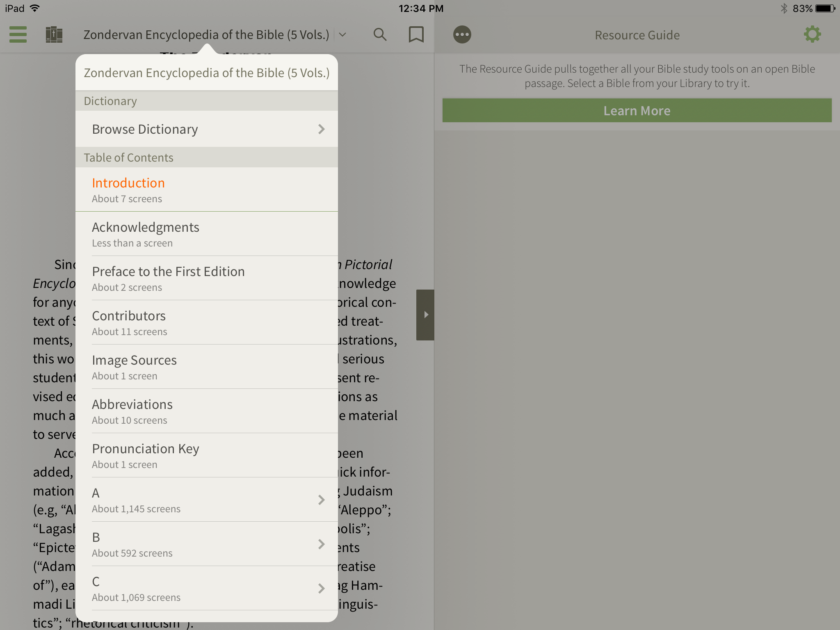Expand section C chevron

pos(322,589)
